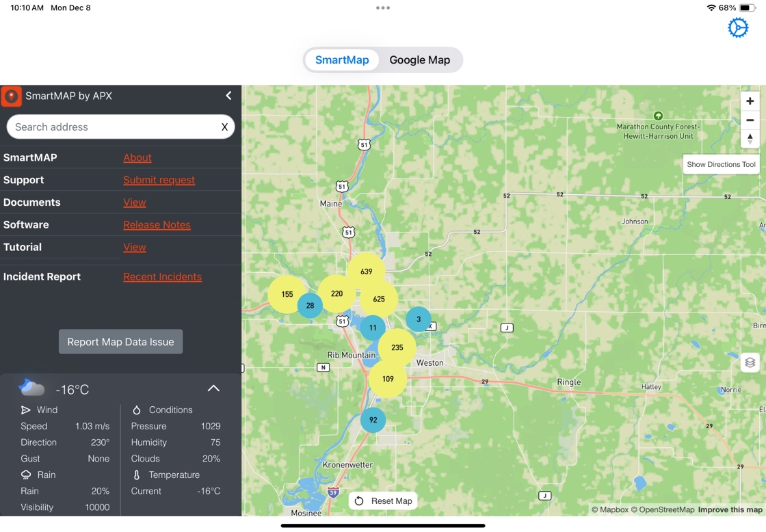This screenshot has height=532, width=766.
Task: Open blue cluster marker 3
Action: pyautogui.click(x=419, y=319)
